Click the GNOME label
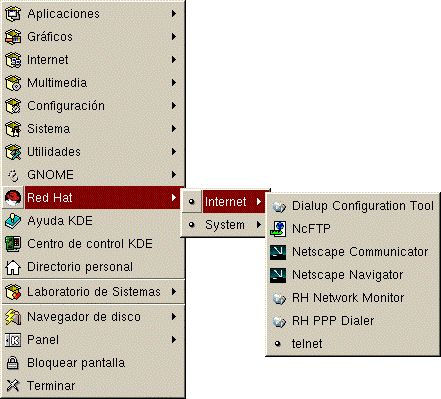The width and height of the screenshot is (441, 399). click(50, 175)
